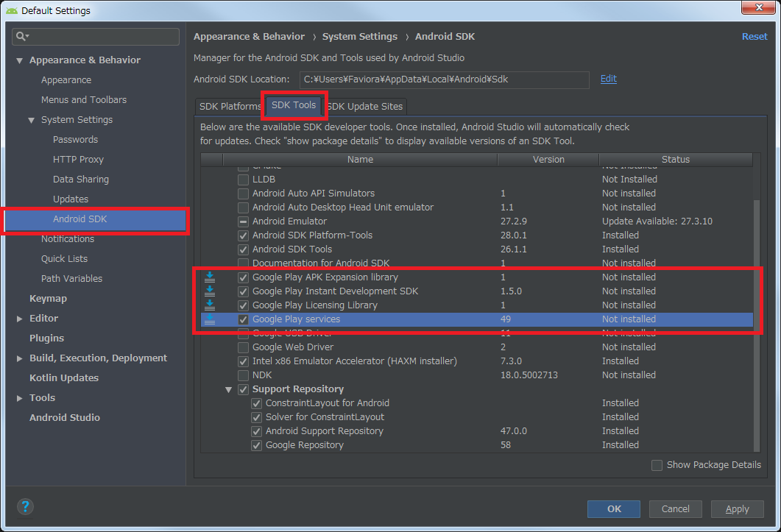This screenshot has height=532, width=781.
Task: Open Notifications settings
Action: (68, 239)
